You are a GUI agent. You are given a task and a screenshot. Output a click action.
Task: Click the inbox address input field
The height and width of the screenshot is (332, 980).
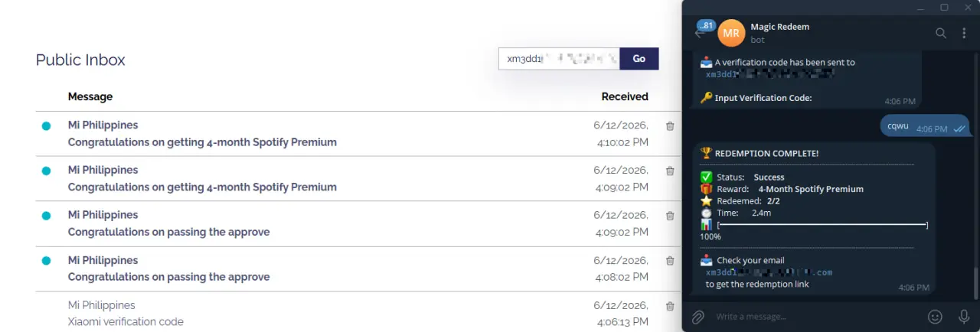(x=559, y=59)
